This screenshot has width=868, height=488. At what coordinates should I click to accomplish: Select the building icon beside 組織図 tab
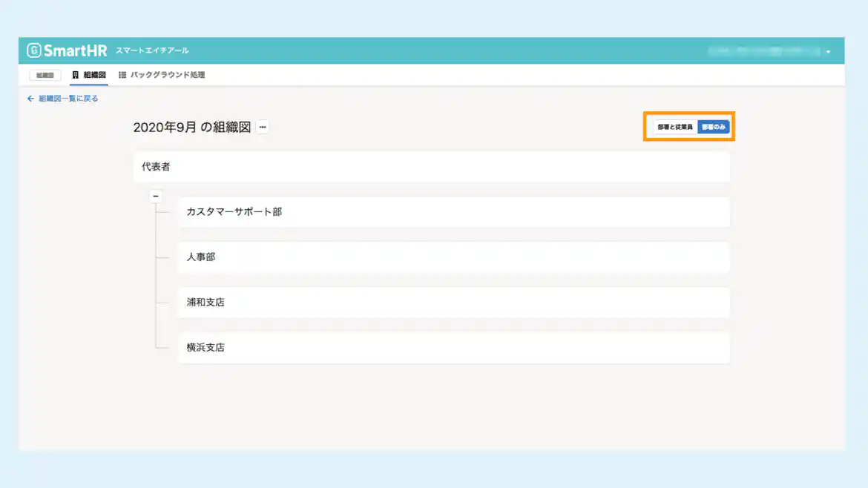click(x=75, y=75)
